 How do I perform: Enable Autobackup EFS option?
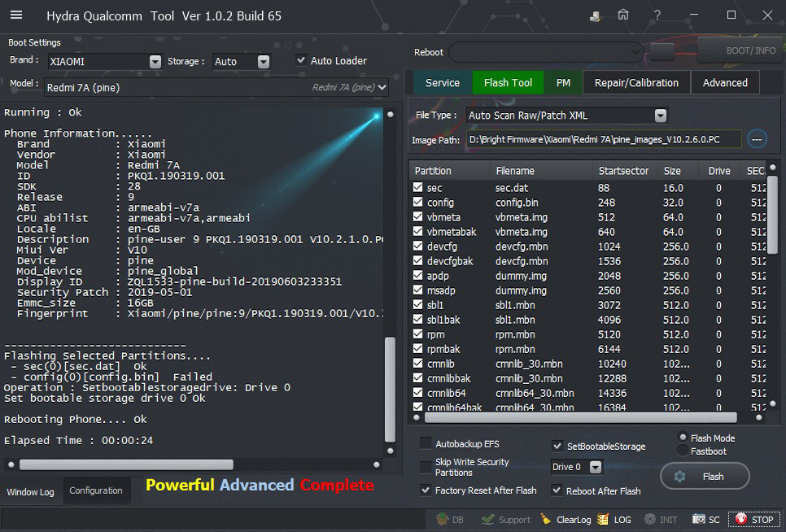[426, 443]
